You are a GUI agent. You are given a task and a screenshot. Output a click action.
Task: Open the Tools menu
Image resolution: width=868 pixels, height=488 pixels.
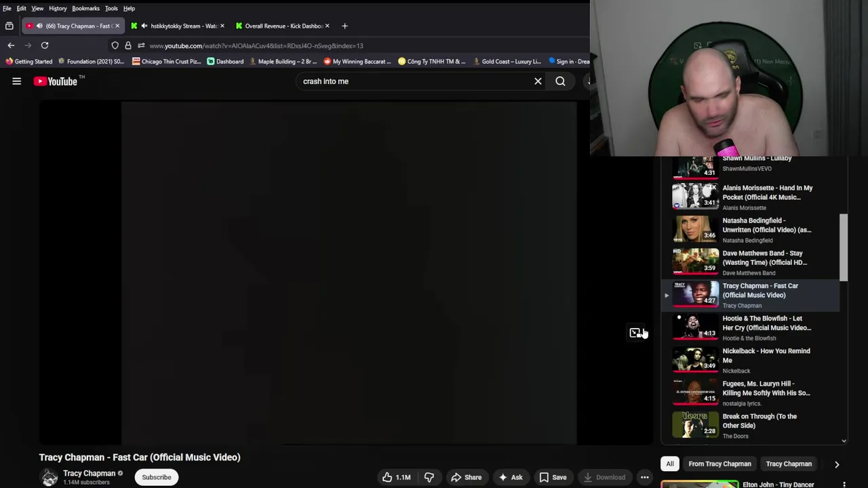pos(111,8)
